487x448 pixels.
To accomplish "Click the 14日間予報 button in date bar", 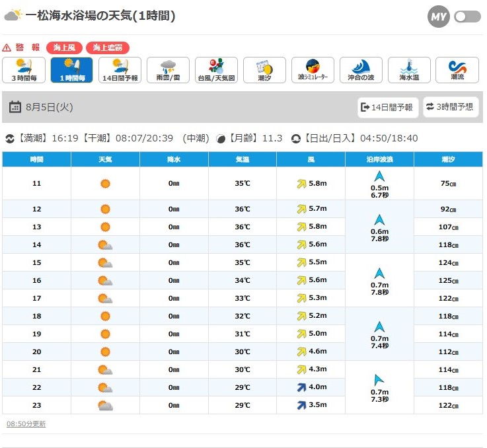I will click(388, 107).
